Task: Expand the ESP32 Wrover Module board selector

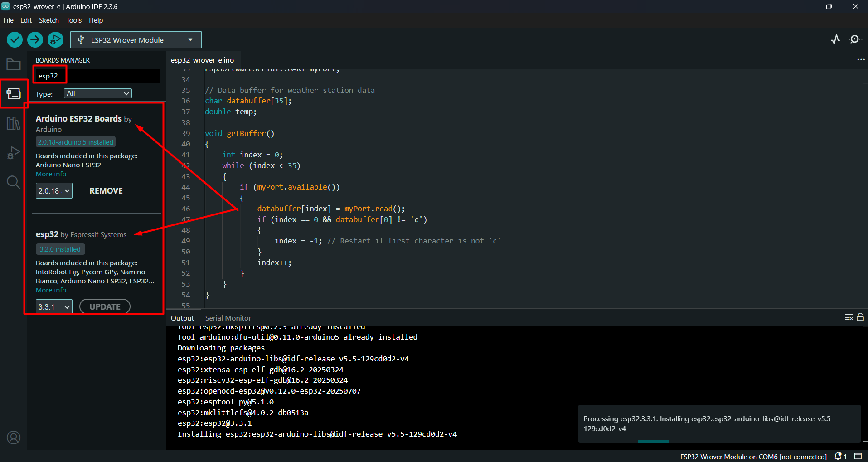Action: pyautogui.click(x=136, y=40)
